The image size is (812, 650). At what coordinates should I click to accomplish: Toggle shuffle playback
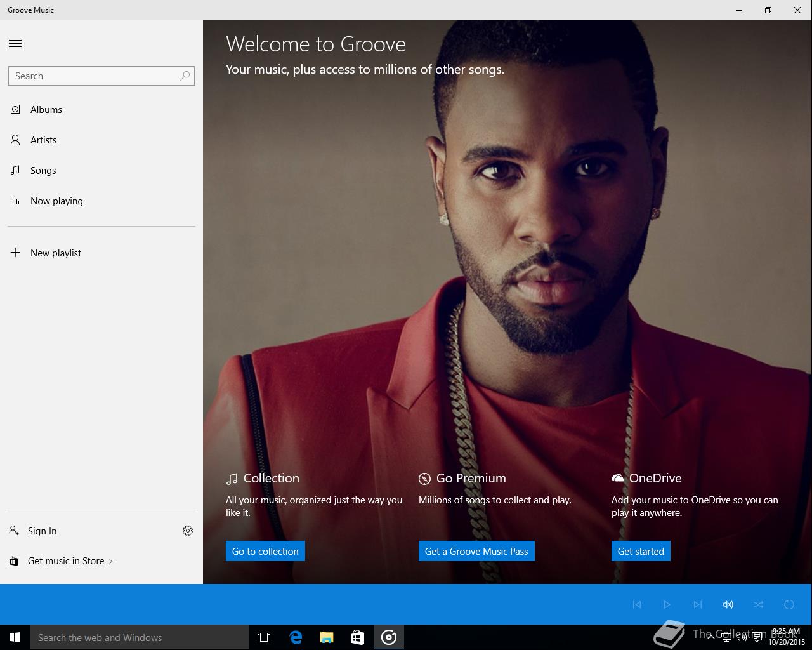pos(758,604)
